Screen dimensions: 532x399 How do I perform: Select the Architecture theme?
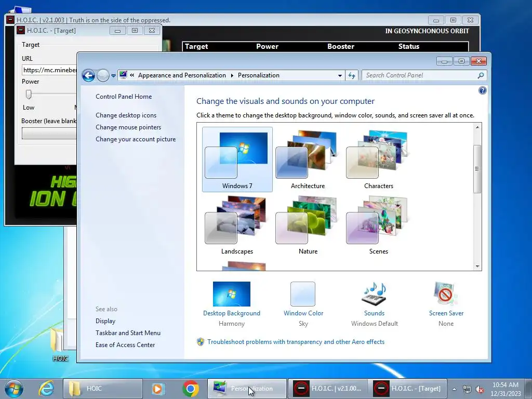[x=308, y=159]
